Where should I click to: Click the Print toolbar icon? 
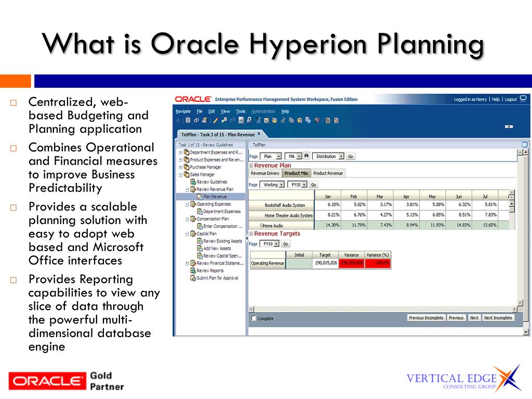tap(204, 121)
